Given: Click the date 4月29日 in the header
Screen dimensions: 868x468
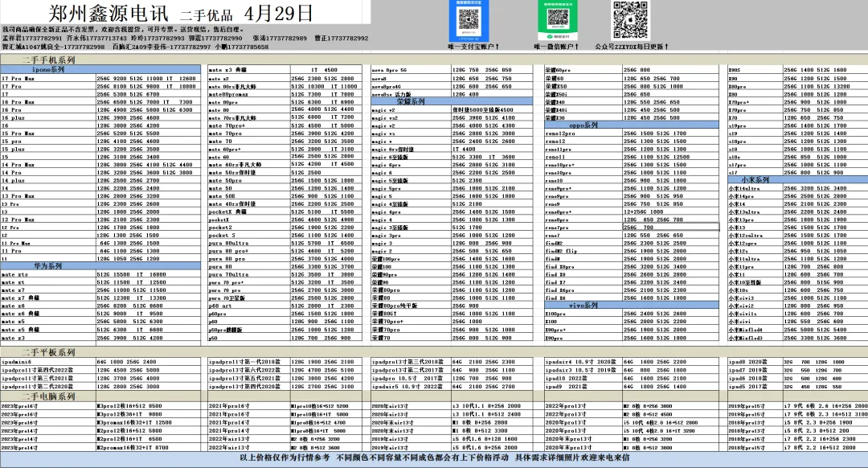Looking at the screenshot, I should tap(278, 13).
